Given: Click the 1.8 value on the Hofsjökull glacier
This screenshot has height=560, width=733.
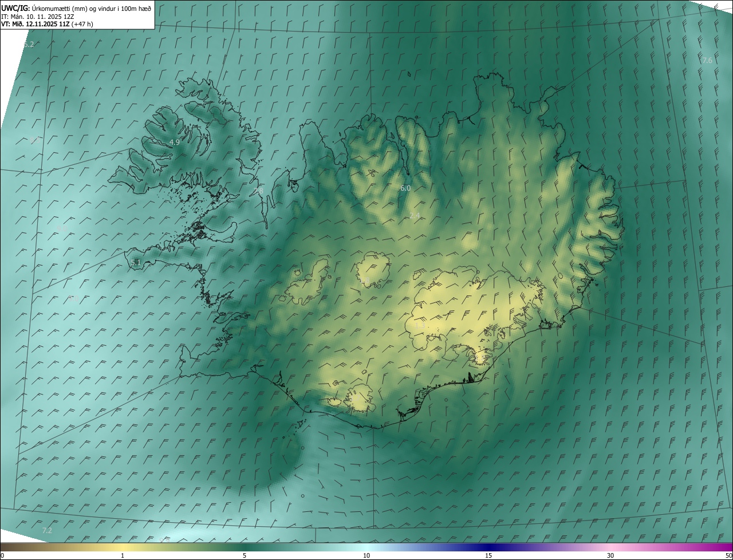Looking at the screenshot, I should point(364,280).
